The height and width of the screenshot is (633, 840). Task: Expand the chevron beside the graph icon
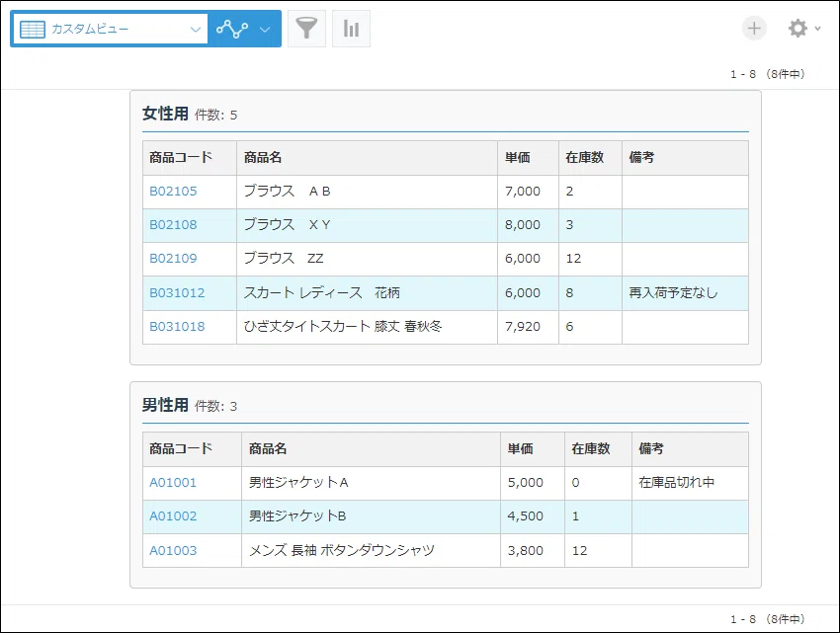tap(265, 30)
